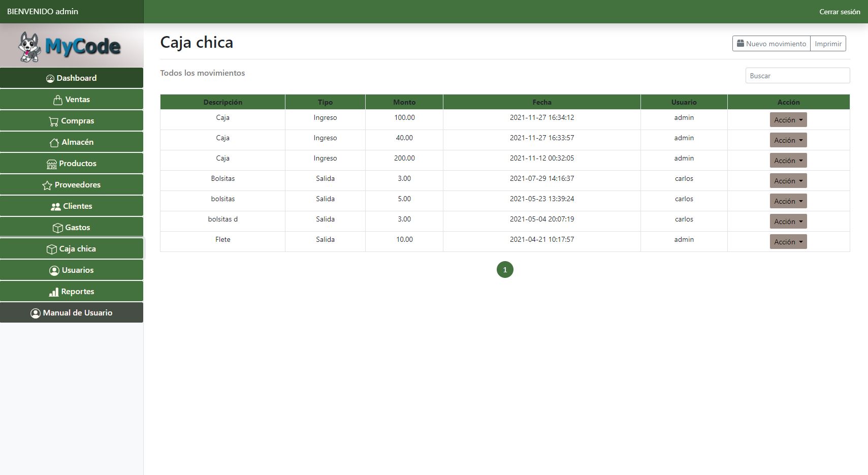Focus the Buscar search field
This screenshot has height=475, width=868.
797,76
